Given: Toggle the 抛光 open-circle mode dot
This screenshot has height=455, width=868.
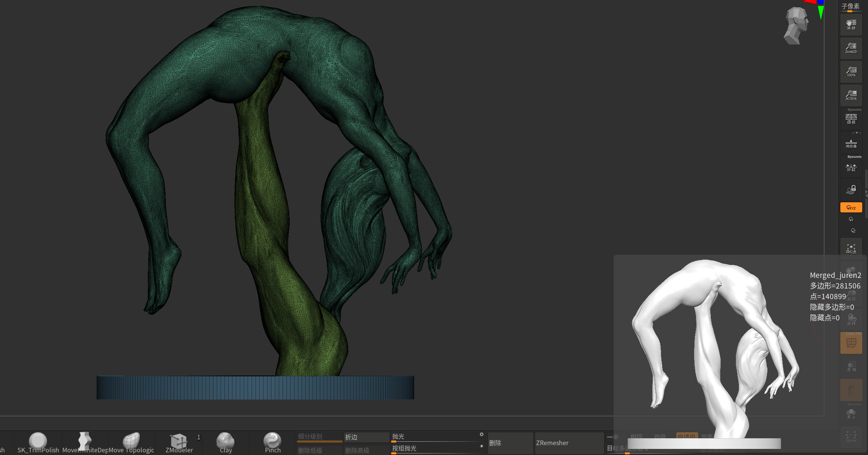Looking at the screenshot, I should [481, 434].
